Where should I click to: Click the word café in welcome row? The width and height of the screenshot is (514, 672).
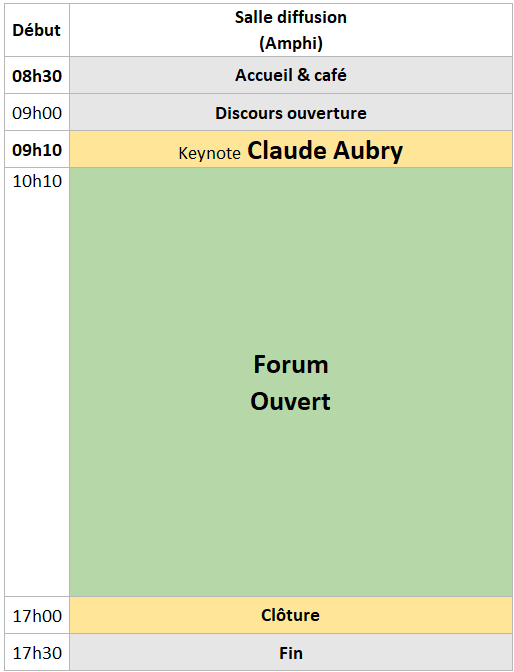point(330,75)
